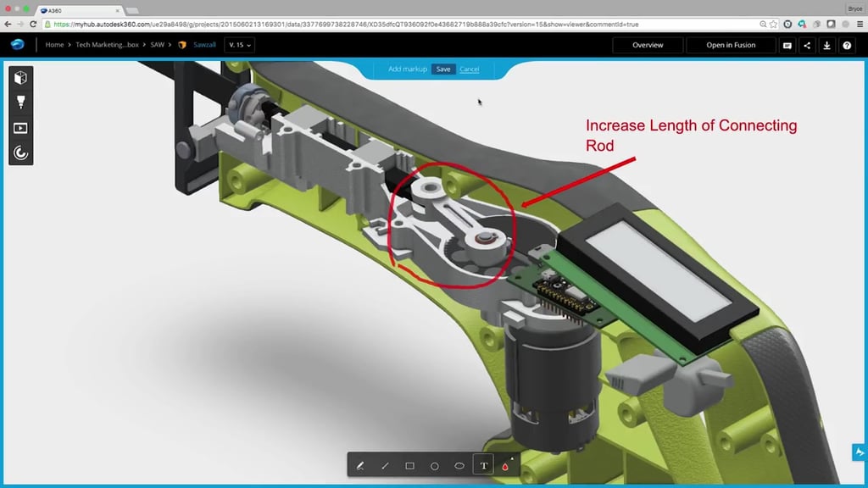
Task: Select the freehand pencil markup tool
Action: 360,466
